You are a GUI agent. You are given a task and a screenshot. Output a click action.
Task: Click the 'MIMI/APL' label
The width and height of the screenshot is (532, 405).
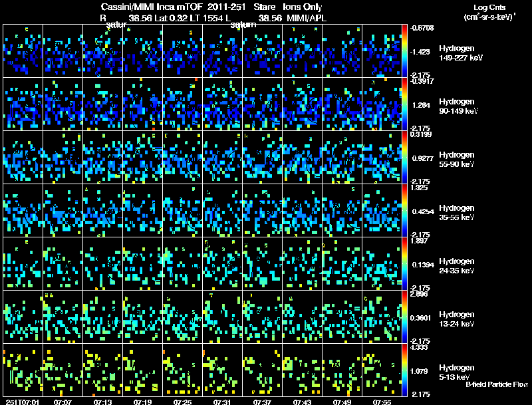(x=307, y=19)
